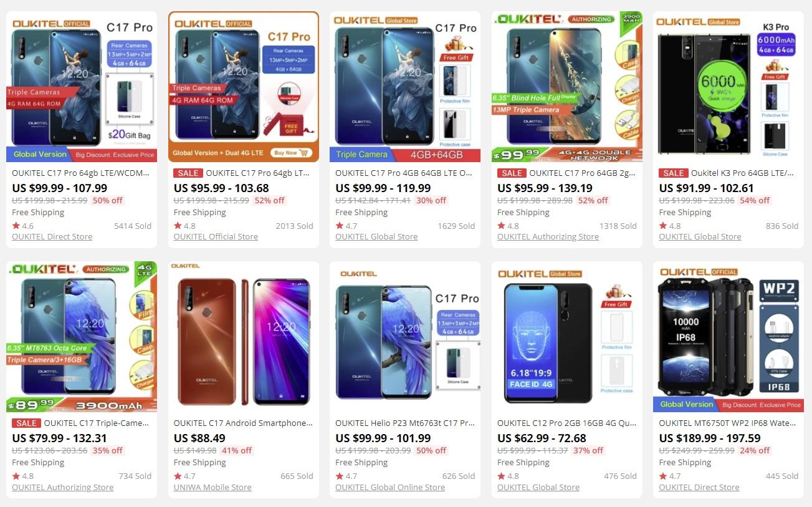Open the OUKITEL Global Online Store link
This screenshot has height=507, width=812.
point(390,488)
